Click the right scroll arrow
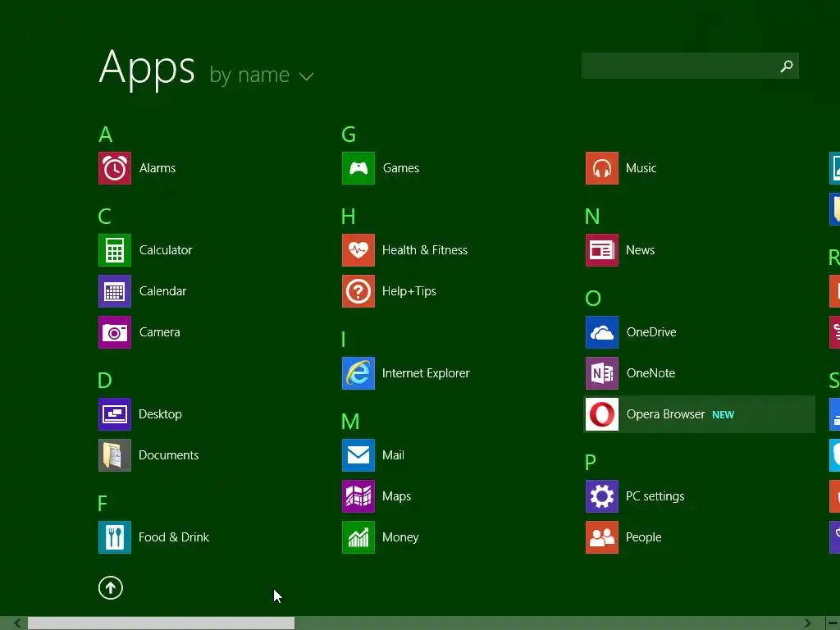 point(807,623)
